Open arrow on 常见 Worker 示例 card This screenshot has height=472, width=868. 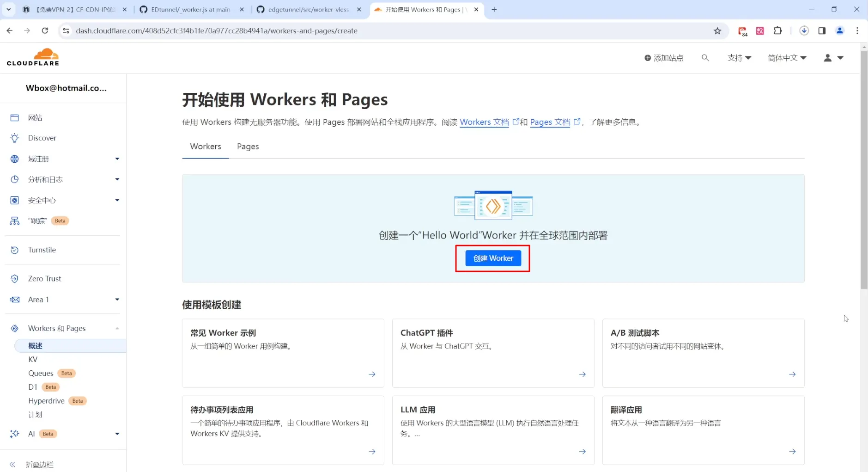[372, 374]
